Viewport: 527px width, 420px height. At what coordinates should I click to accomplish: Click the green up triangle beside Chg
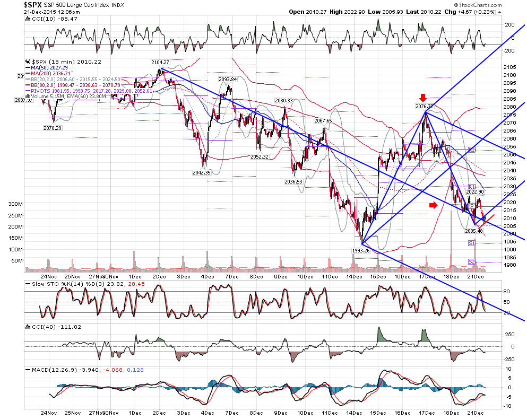(499, 12)
